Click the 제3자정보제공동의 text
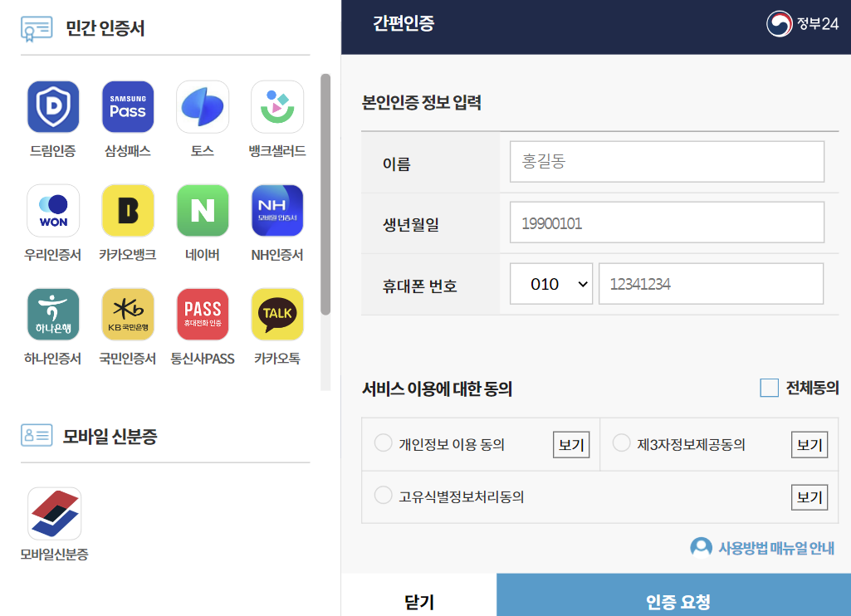This screenshot has height=616, width=851. (691, 445)
